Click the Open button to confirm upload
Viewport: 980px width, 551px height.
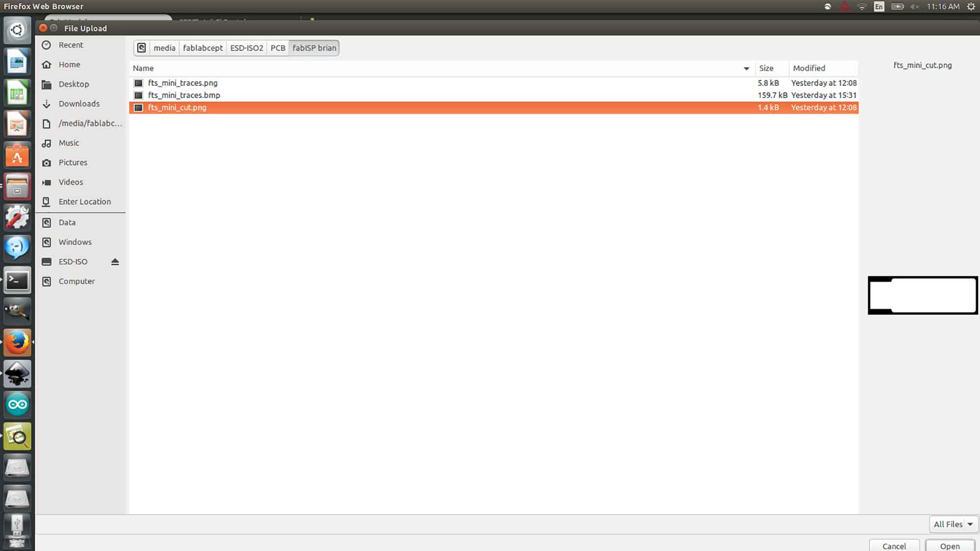pyautogui.click(x=950, y=546)
